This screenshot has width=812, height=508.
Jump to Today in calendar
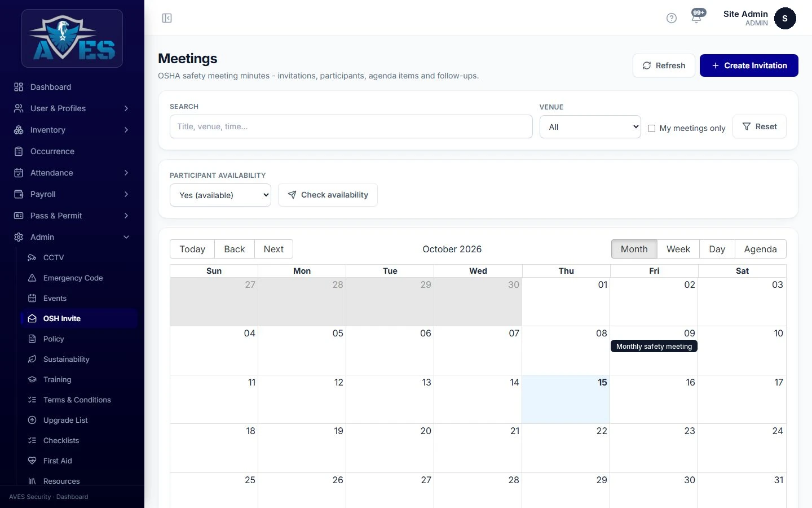tap(192, 249)
